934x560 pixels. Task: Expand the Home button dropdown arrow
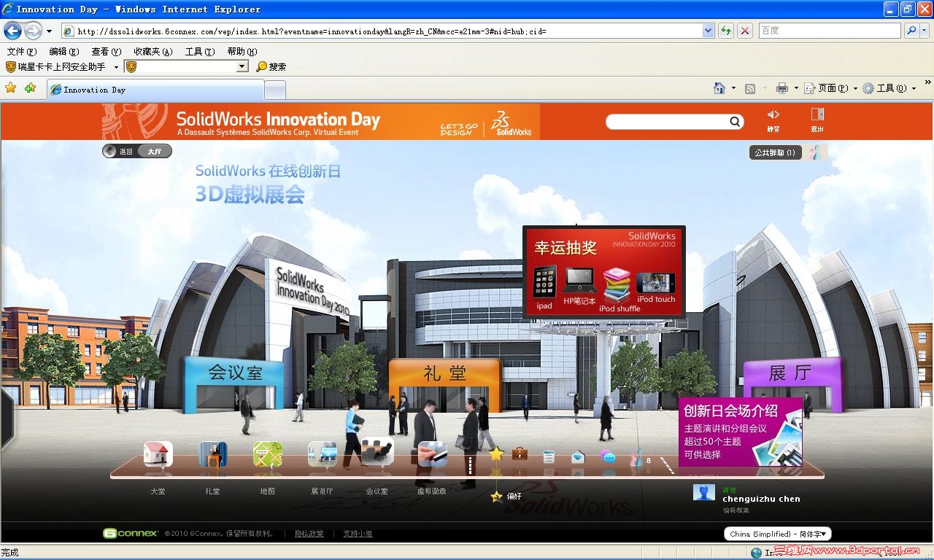pyautogui.click(x=733, y=89)
